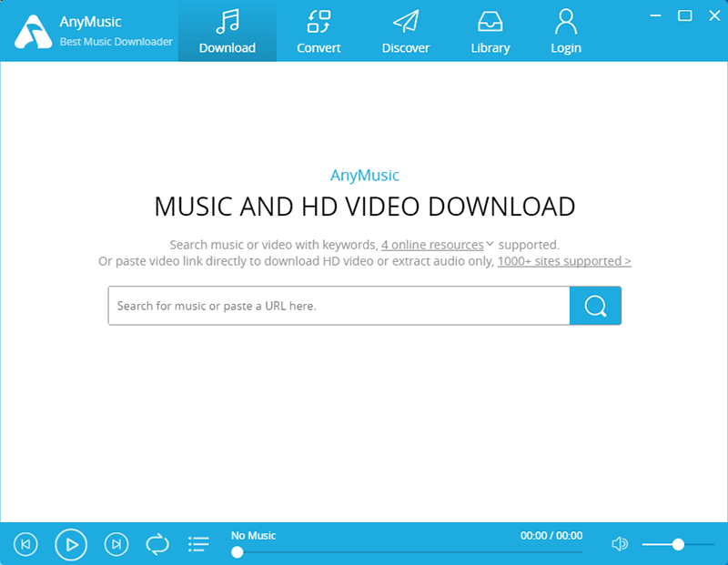Open the playback queue list icon
This screenshot has height=565, width=728.
(x=198, y=544)
